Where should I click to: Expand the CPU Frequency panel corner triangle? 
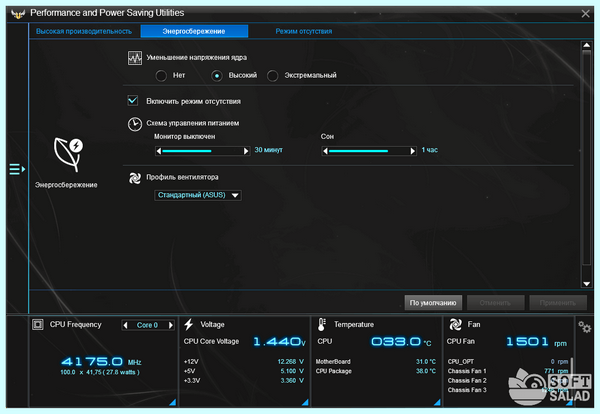[x=173, y=402]
